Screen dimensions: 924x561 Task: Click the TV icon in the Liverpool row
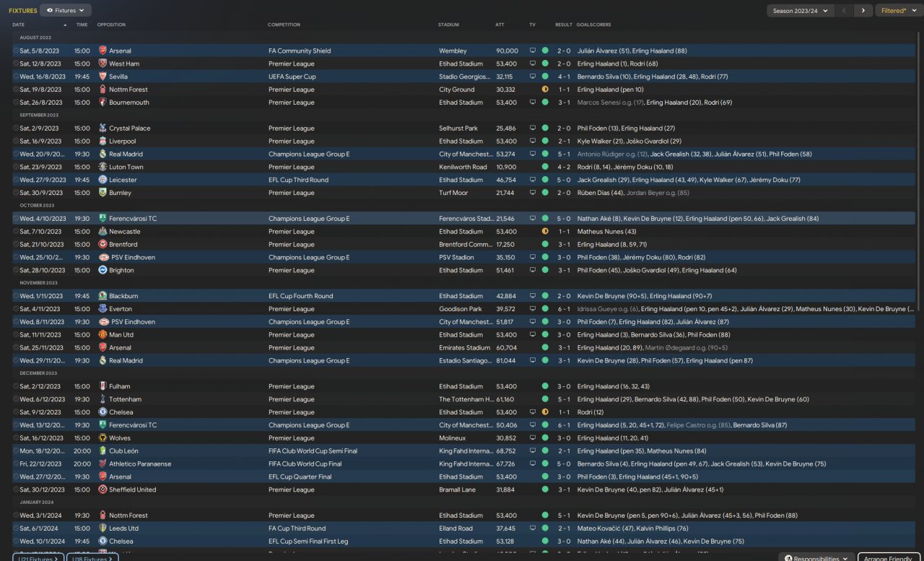(x=533, y=142)
